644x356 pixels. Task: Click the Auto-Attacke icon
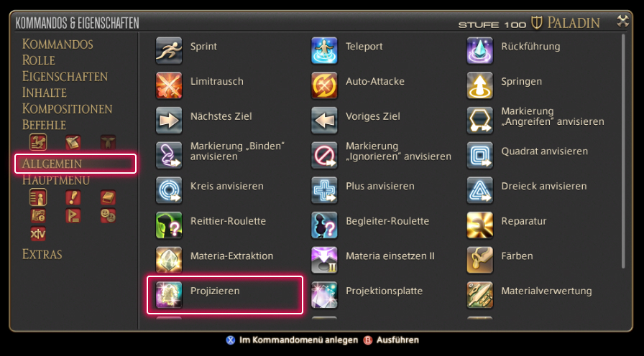pyautogui.click(x=324, y=85)
